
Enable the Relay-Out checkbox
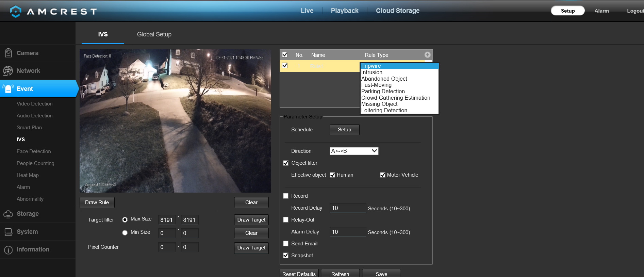pos(286,220)
